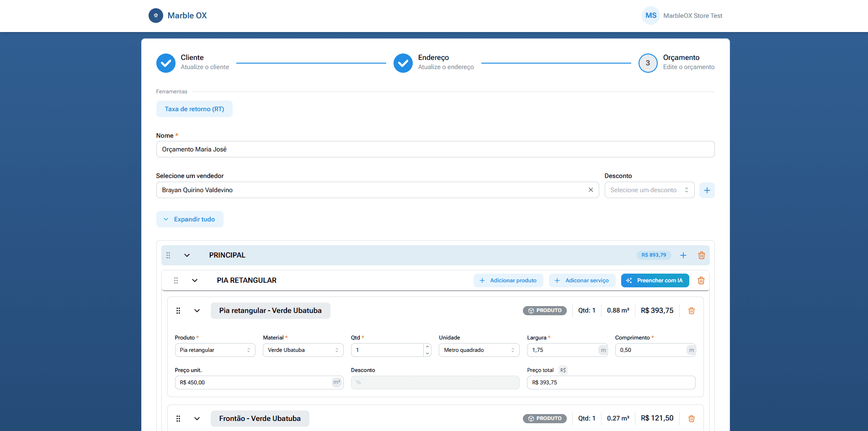868x431 pixels.
Task: Remove Pia retangular - Verde Ubatuba product
Action: tap(691, 311)
